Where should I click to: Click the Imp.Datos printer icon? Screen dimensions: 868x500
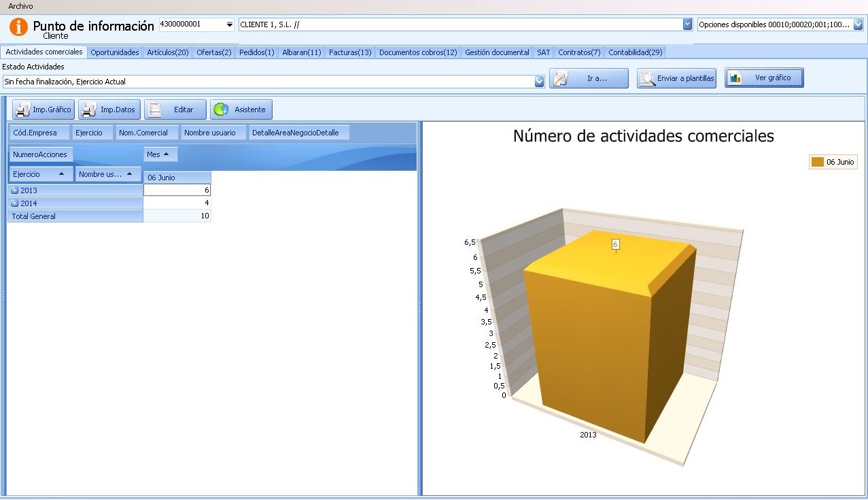[89, 110]
